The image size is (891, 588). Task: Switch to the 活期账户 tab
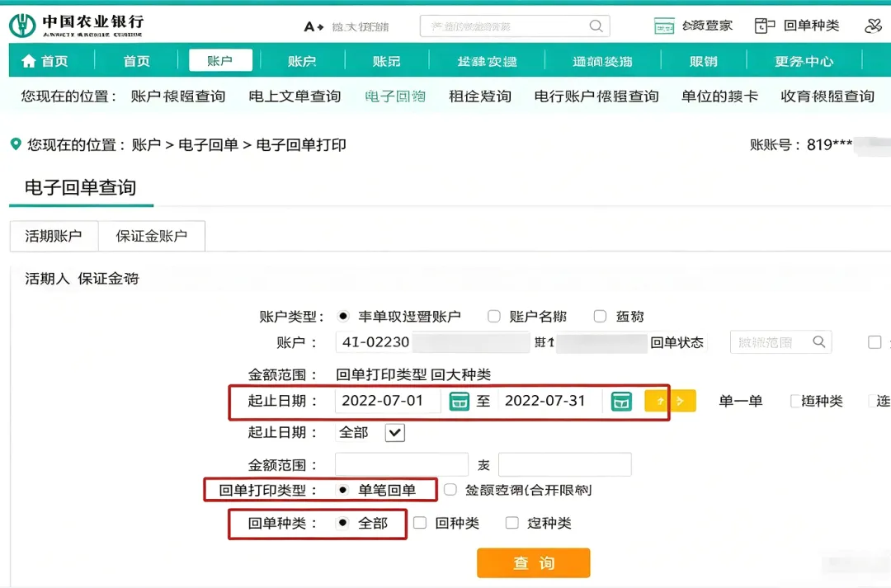[x=54, y=236]
